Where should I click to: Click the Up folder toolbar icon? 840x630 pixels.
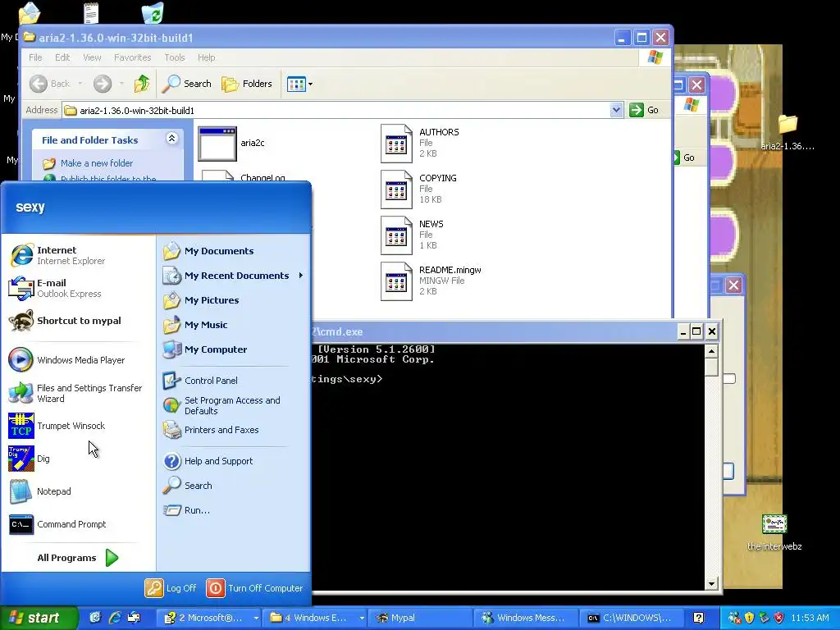click(142, 84)
